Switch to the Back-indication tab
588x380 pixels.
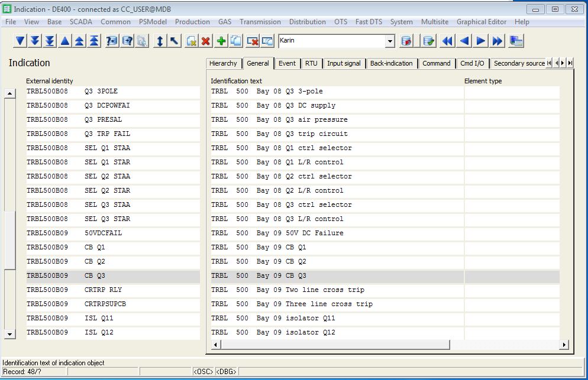coord(391,63)
